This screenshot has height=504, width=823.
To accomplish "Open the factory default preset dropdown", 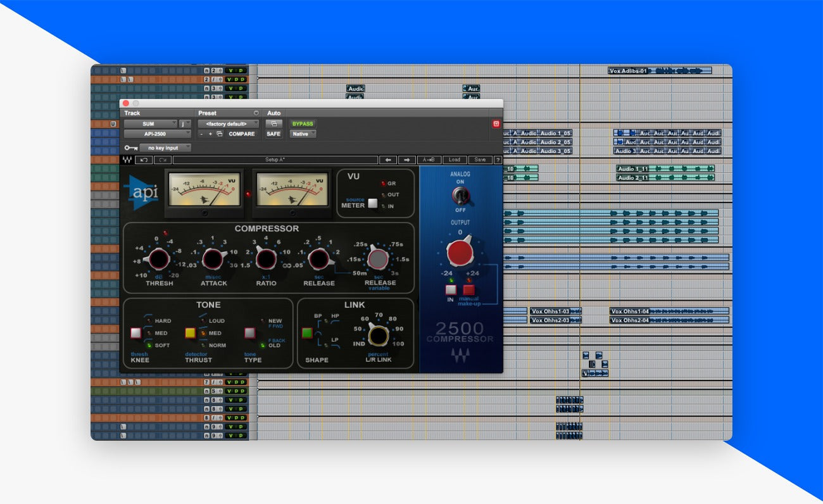I will (229, 124).
